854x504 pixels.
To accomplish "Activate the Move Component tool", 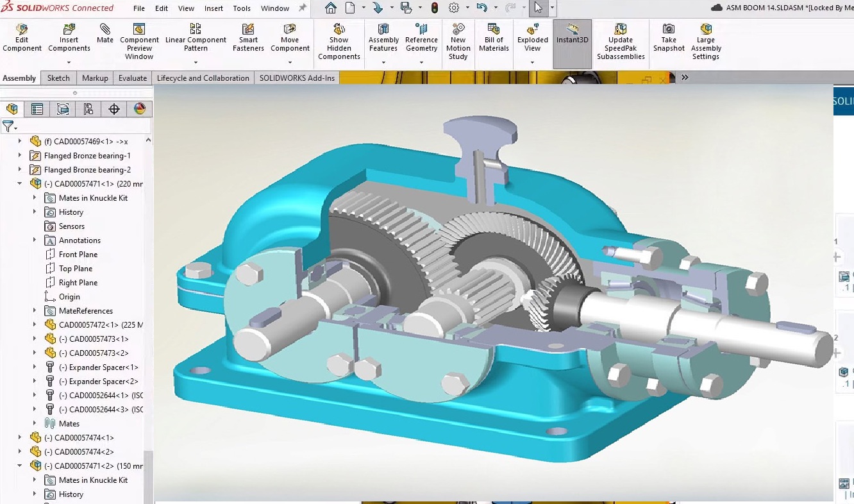I will 290,38.
